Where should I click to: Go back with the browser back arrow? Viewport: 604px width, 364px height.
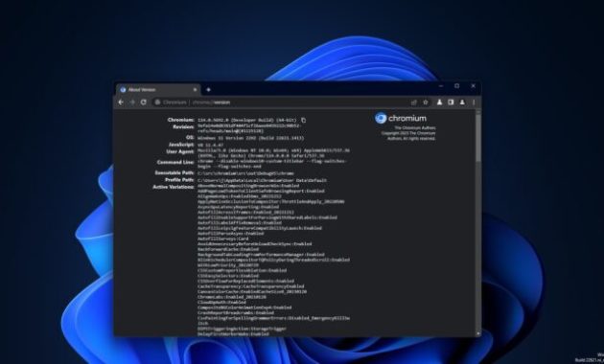point(121,102)
